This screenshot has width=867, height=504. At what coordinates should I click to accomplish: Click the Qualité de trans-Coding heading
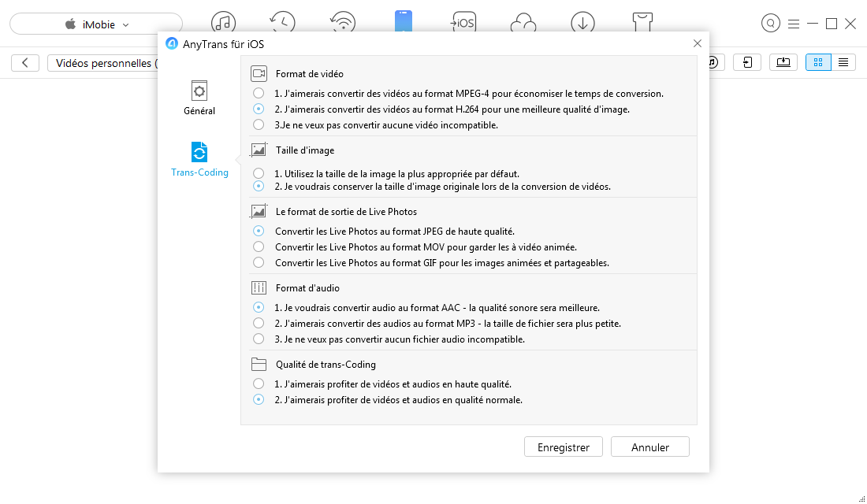325,364
